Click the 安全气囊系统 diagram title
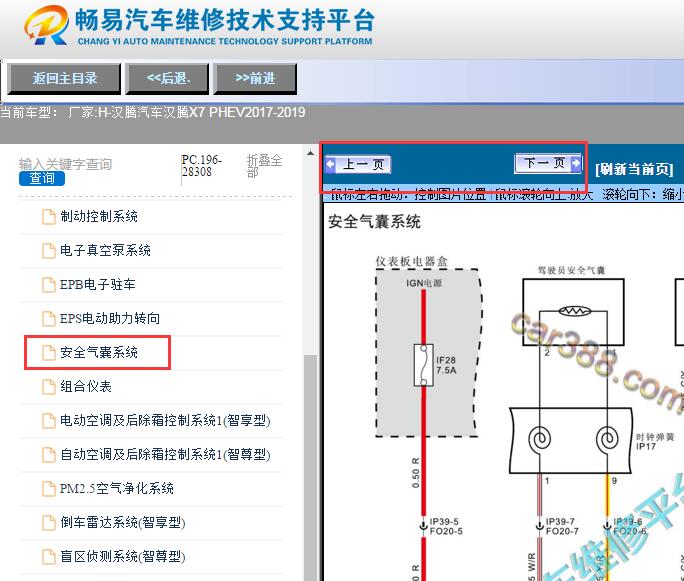 pyautogui.click(x=374, y=222)
